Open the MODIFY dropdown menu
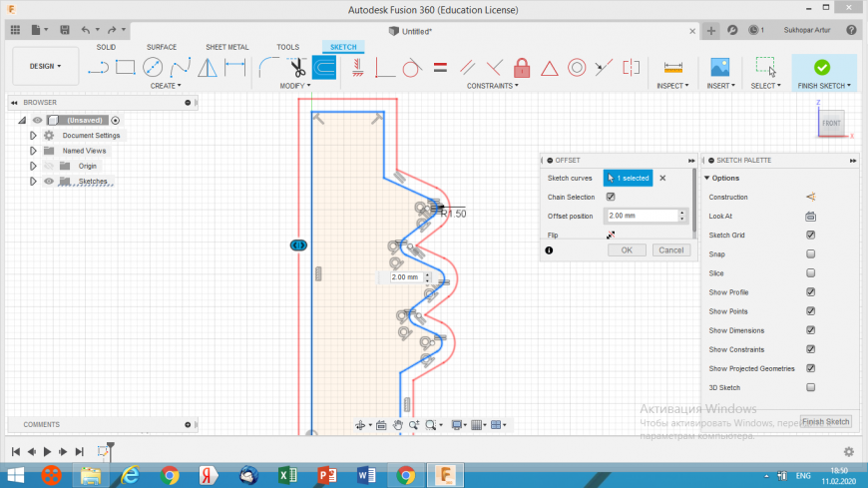868x488 pixels. (x=295, y=86)
